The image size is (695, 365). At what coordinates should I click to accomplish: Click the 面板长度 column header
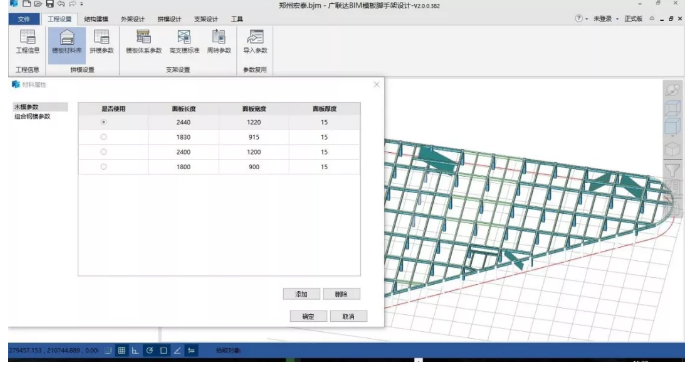184,109
